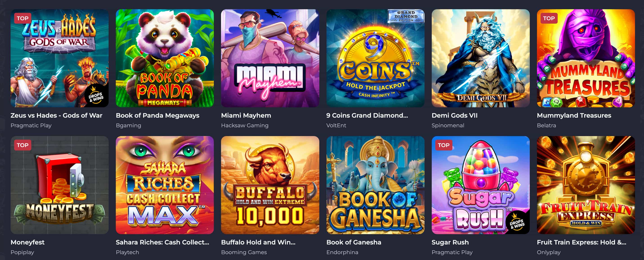This screenshot has height=260, width=644.
Task: Click the Hacksaw Gaming provider label
Action: click(x=245, y=126)
